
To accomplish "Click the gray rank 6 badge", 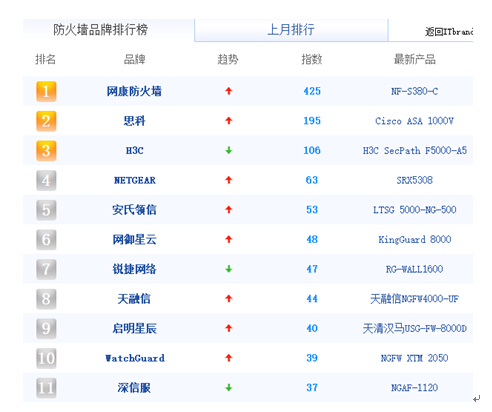I will (x=46, y=239).
